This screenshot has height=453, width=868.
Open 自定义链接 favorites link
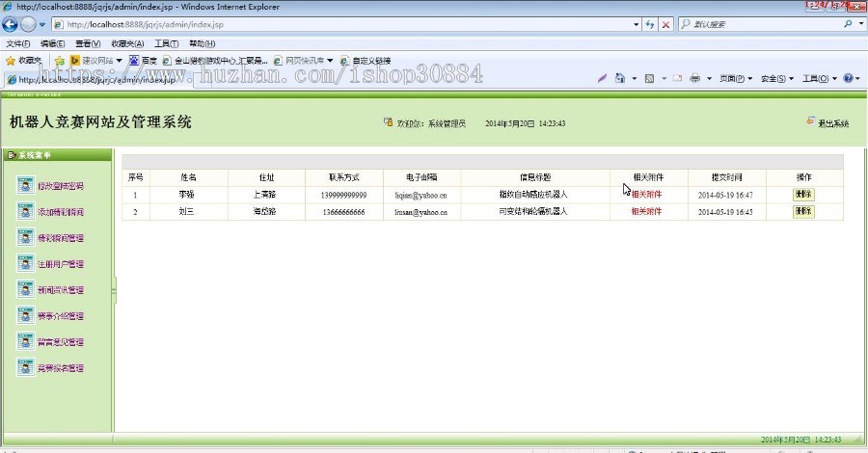pos(366,61)
